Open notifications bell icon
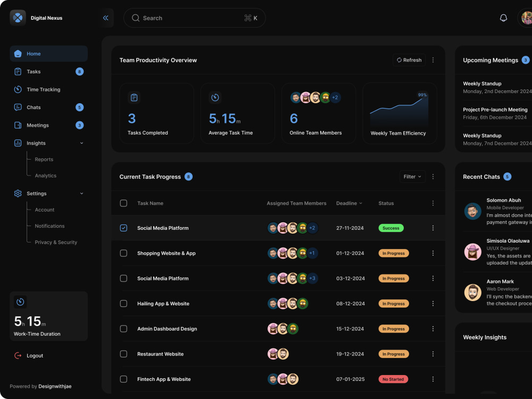This screenshot has height=399, width=532. coord(503,18)
